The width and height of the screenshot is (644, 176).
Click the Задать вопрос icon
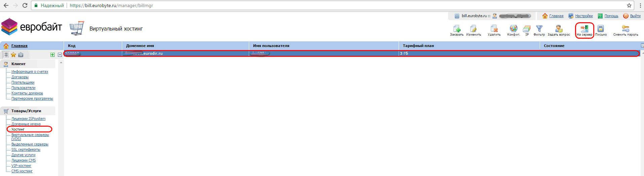click(x=559, y=30)
